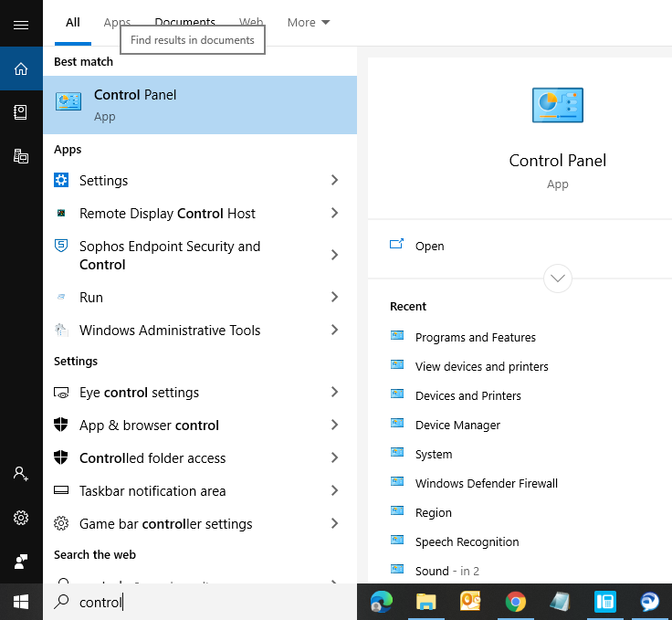Expand more actions with the circular chevron
Screen dimensions: 672x620
click(558, 278)
